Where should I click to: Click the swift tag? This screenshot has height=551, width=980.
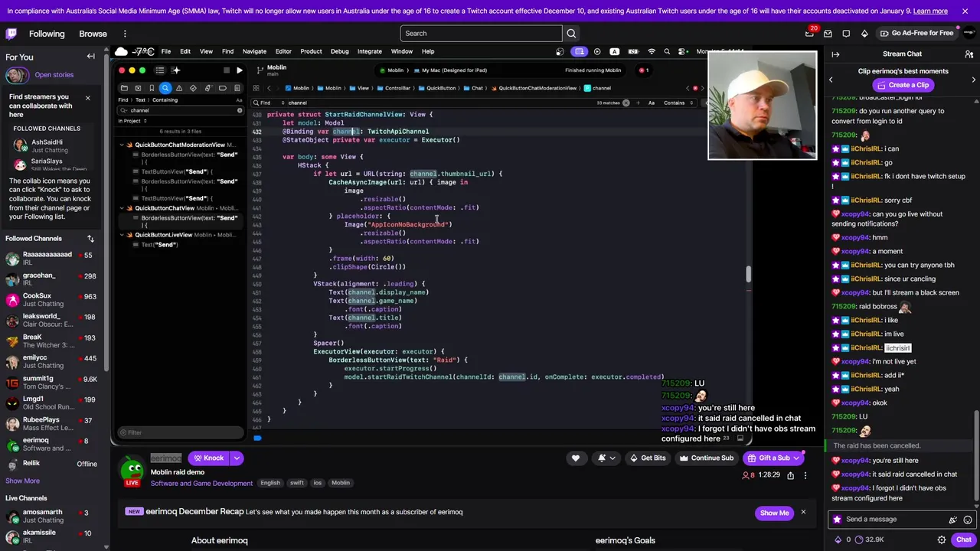(296, 483)
